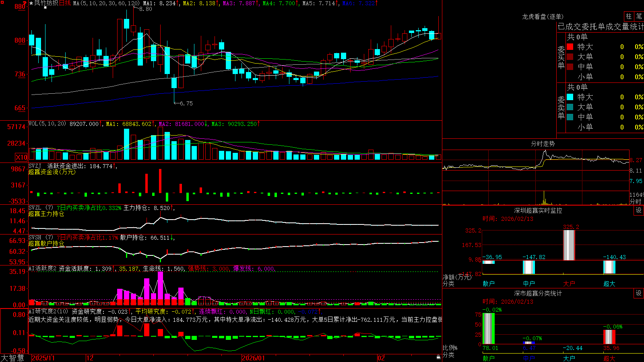644x362 pixels.
Task: Click the 散户 bar labeled -36.95
Action: (489, 262)
